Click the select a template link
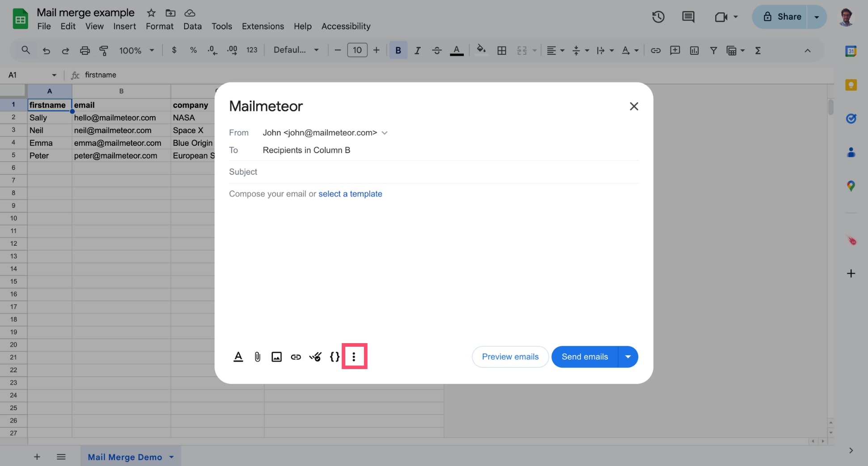This screenshot has width=868, height=466. click(350, 193)
